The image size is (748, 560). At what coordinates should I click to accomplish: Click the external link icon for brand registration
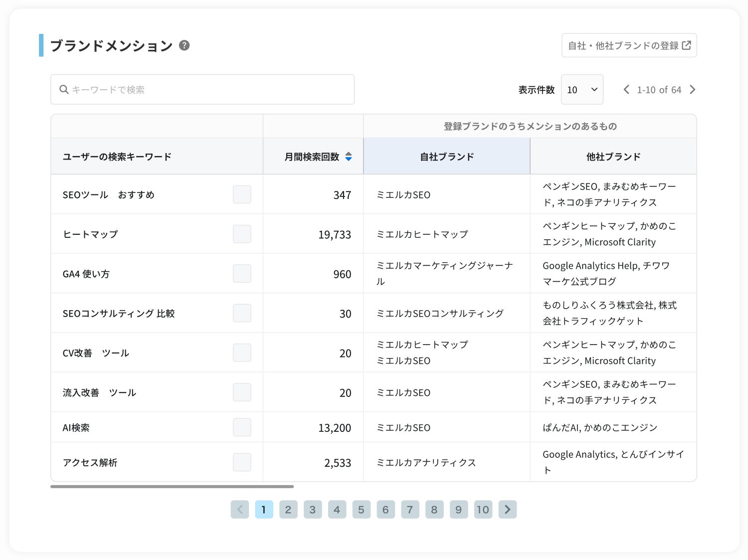[x=687, y=45]
